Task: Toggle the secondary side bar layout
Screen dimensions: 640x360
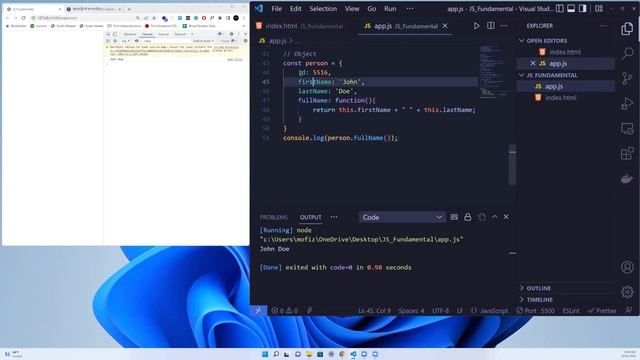Action: coord(583,9)
